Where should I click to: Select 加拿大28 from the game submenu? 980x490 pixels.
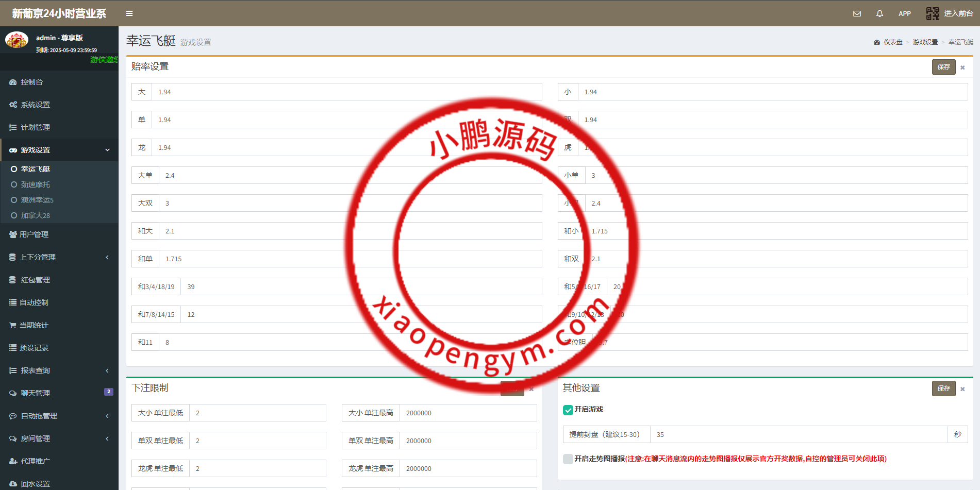click(35, 215)
